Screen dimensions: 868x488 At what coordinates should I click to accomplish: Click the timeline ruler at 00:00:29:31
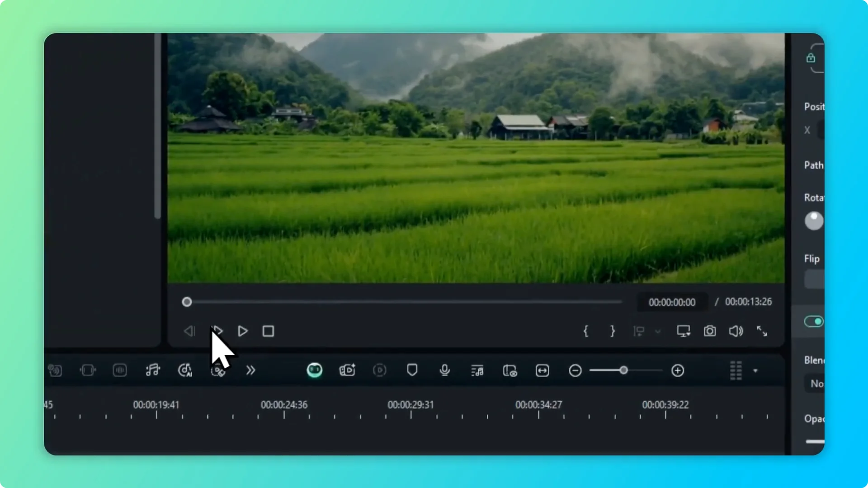pos(410,405)
